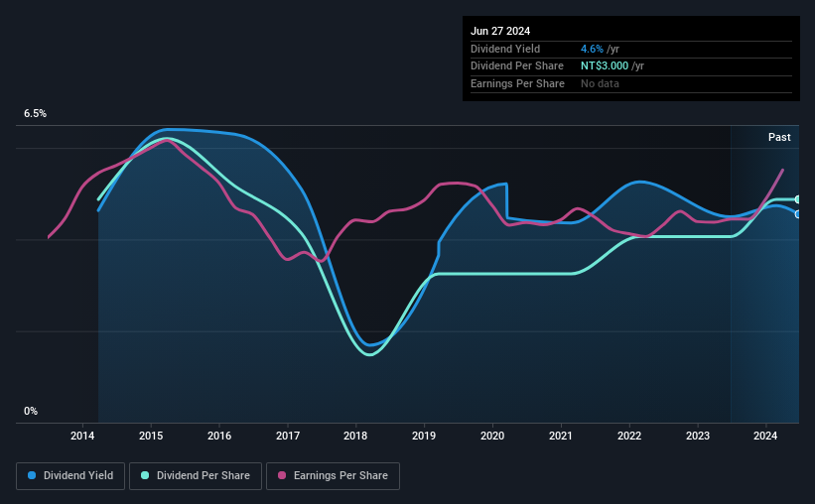The width and height of the screenshot is (815, 504).
Task: Click the 0% y-axis label
Action: (31, 411)
